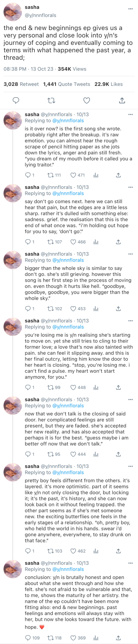Viewport: 138px width, 644px height.
Task: View analytics for 'bigger than the whole sky' reply
Action: pos(96,309)
